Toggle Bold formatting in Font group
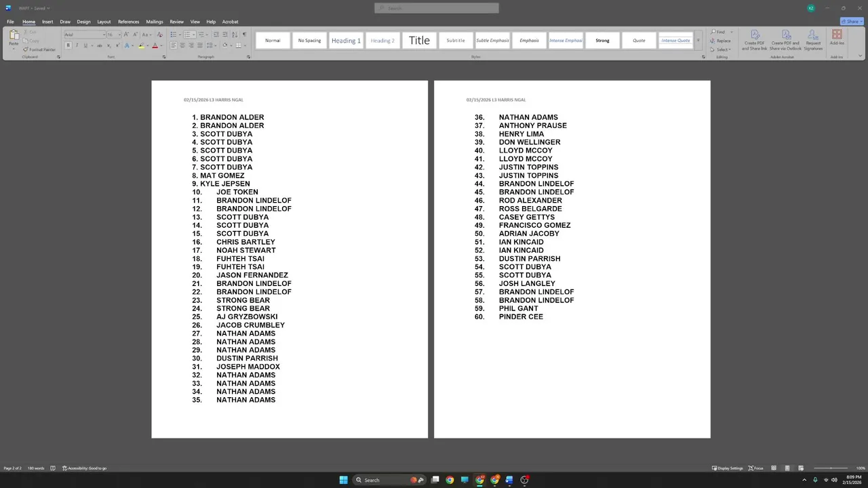Screen dimensions: 868x488 (68, 45)
